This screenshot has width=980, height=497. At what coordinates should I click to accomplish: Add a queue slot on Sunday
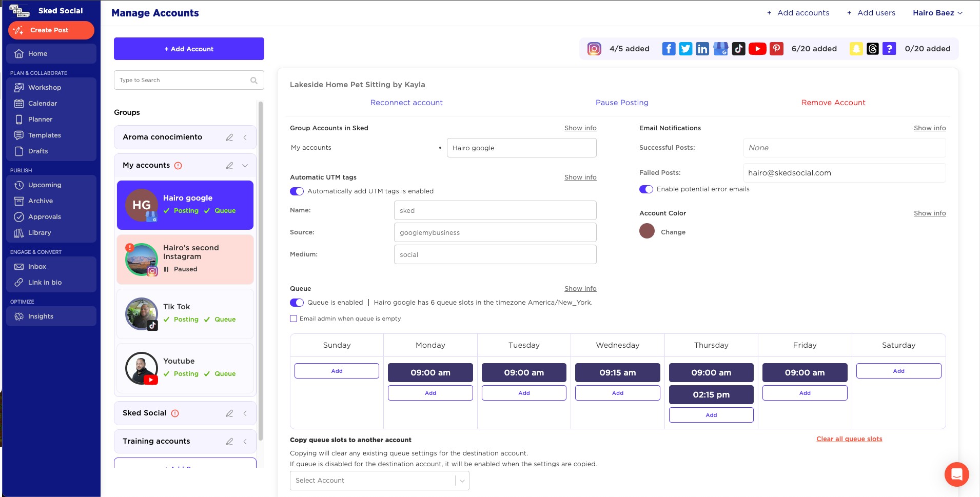[337, 371]
